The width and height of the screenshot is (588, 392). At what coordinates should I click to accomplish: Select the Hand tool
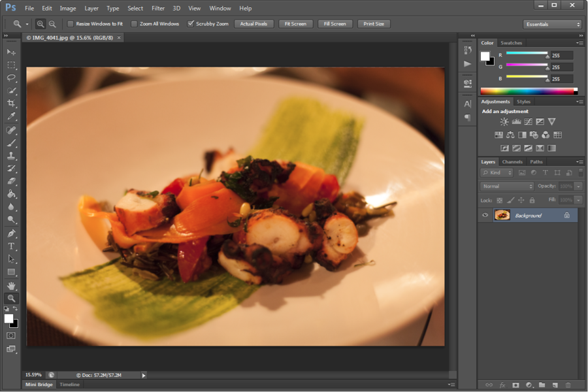[x=11, y=286]
